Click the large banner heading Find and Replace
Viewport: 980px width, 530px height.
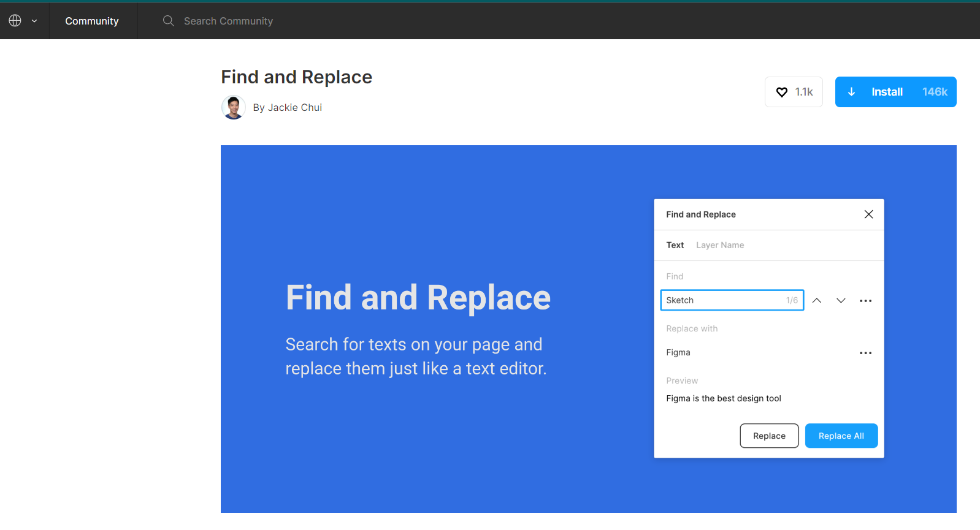(x=418, y=298)
